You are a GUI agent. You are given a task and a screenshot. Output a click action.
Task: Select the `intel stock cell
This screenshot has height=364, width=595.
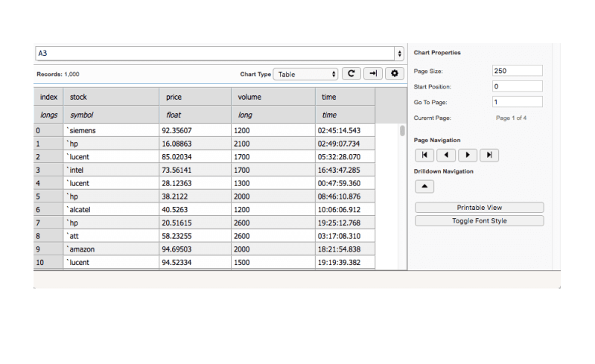111,170
